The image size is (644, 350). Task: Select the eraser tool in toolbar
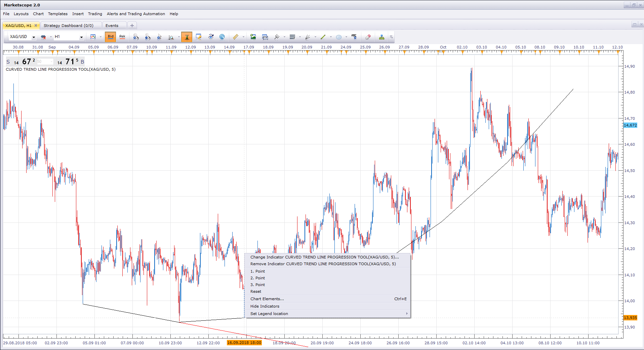tap(368, 37)
